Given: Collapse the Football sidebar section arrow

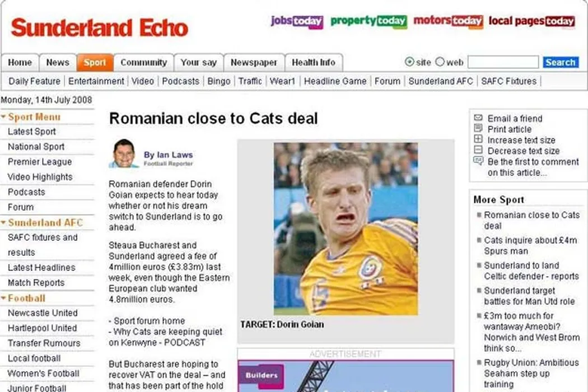Looking at the screenshot, I should [x=3, y=298].
